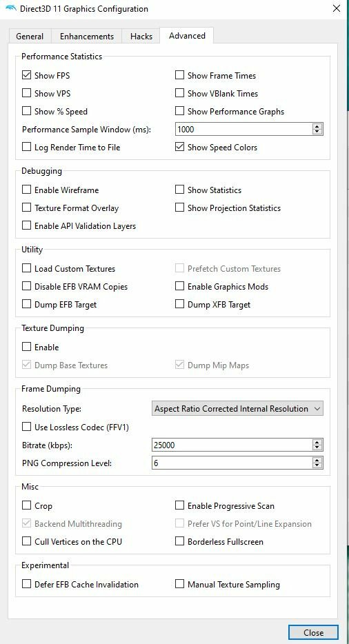The height and width of the screenshot is (644, 349).
Task: Click the Dolphin icon in the title bar
Action: 10,8
